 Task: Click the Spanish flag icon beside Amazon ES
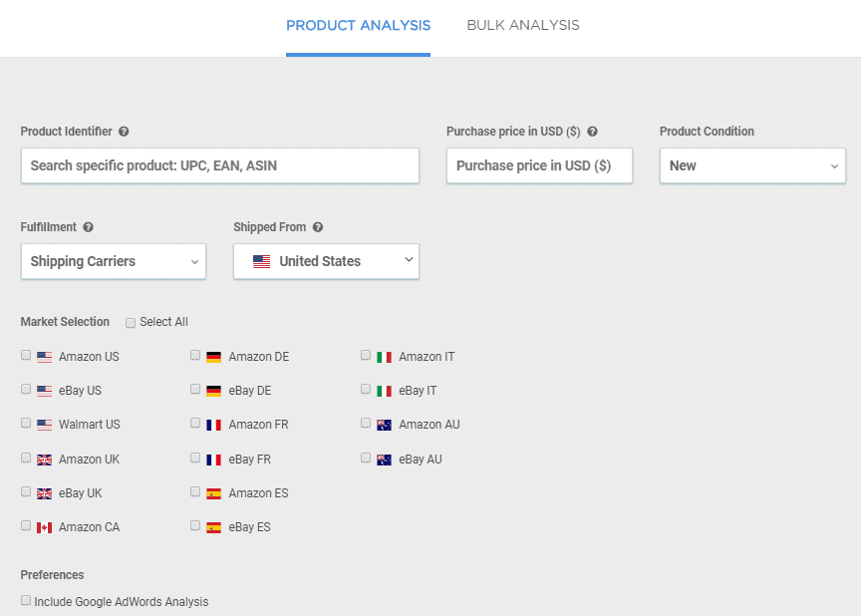coord(213,493)
